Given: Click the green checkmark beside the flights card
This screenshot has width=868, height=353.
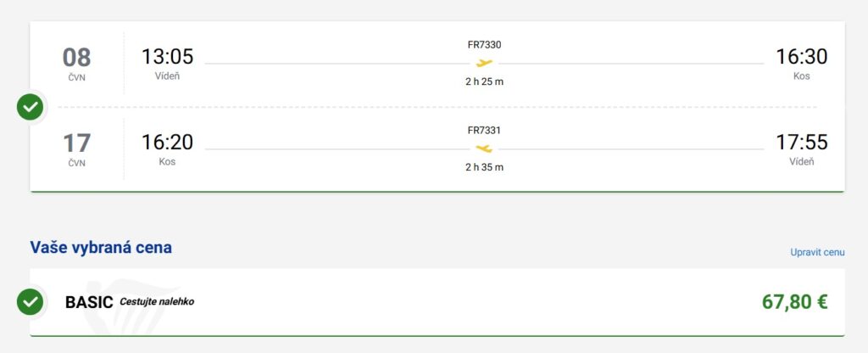Looking at the screenshot, I should click(31, 107).
